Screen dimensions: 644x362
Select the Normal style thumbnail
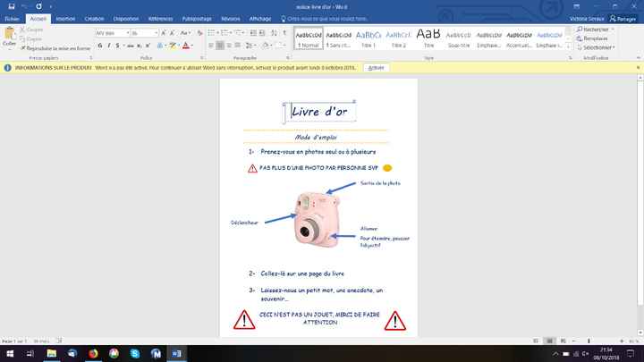pyautogui.click(x=309, y=38)
